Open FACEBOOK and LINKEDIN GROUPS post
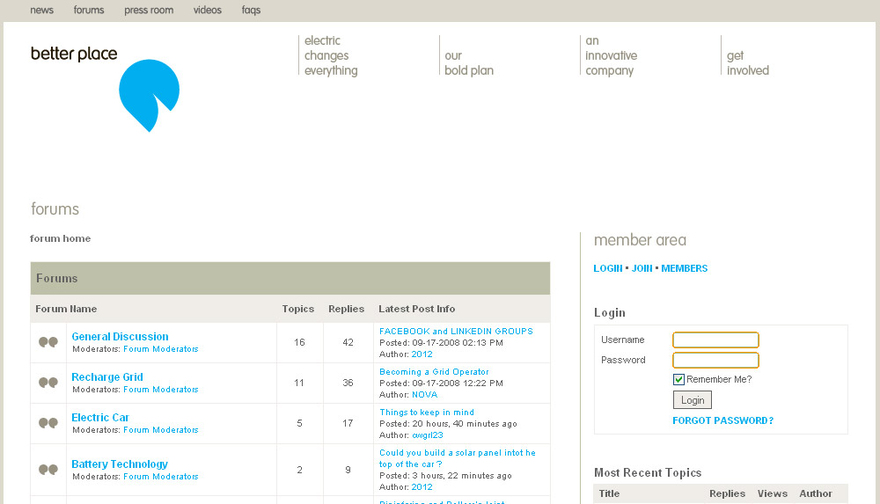880x504 pixels. pos(456,331)
